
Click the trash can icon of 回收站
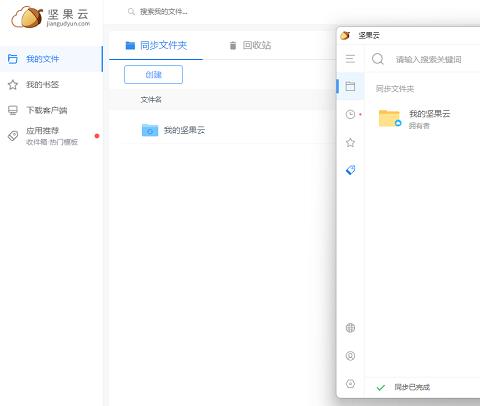coord(233,45)
